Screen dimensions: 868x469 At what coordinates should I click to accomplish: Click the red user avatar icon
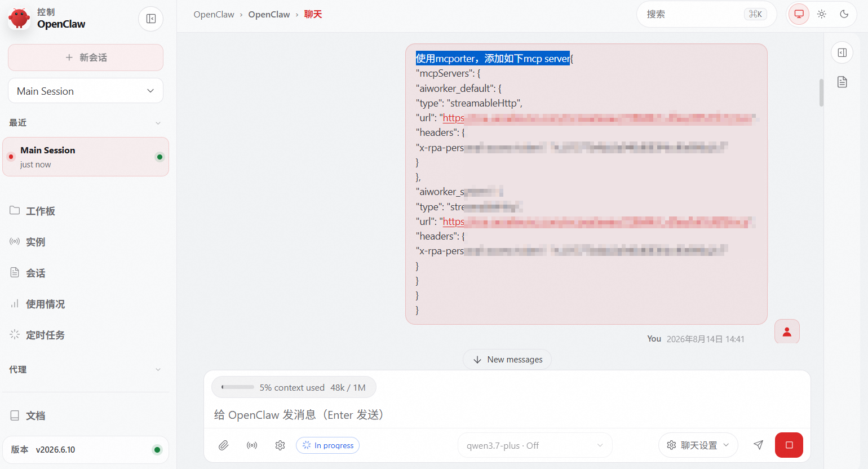coord(787,331)
